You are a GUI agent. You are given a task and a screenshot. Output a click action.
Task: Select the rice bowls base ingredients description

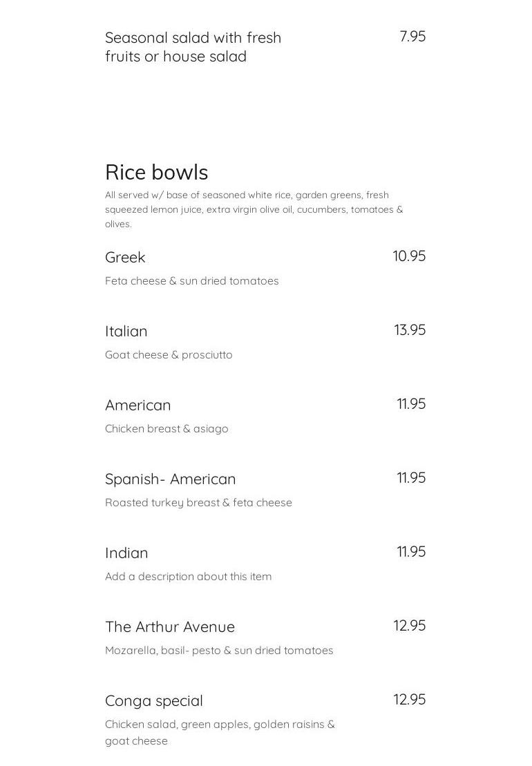point(254,209)
